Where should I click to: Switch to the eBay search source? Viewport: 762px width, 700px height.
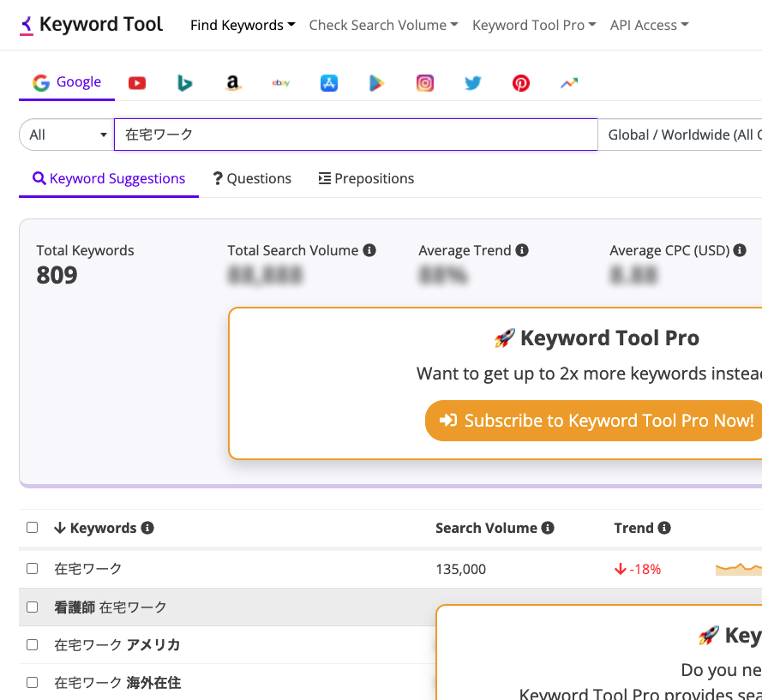281,83
